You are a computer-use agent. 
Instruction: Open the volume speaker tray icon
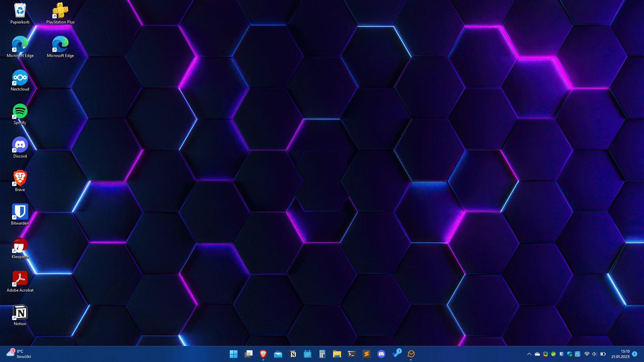click(x=595, y=354)
